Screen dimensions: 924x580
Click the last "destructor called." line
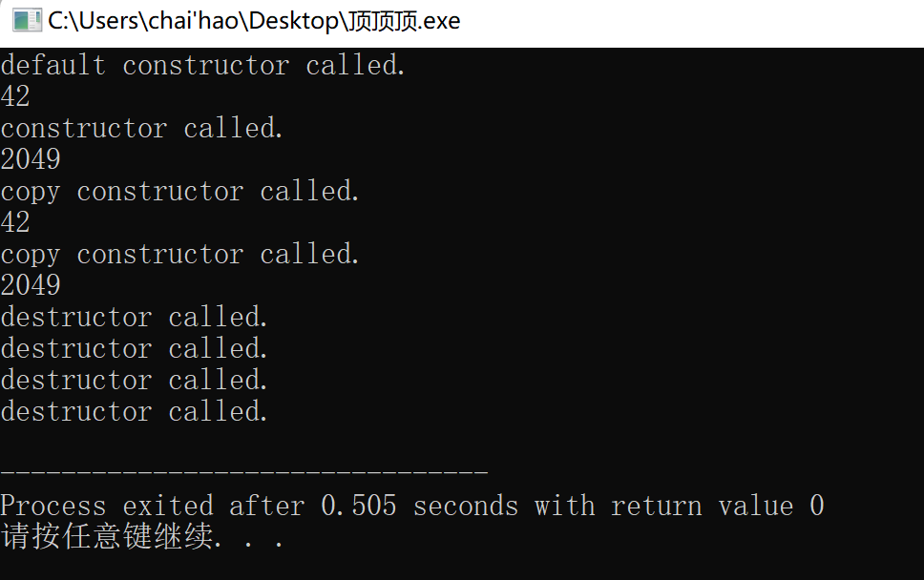click(x=135, y=411)
